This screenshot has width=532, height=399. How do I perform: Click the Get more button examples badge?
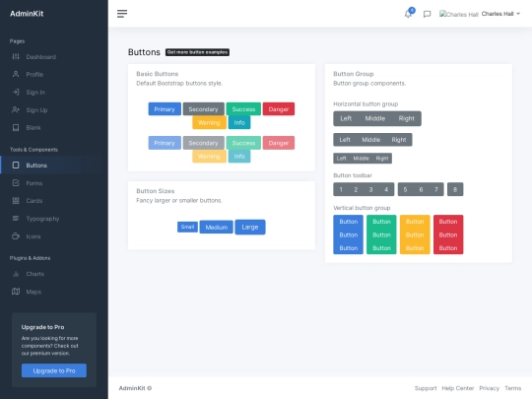pos(197,52)
